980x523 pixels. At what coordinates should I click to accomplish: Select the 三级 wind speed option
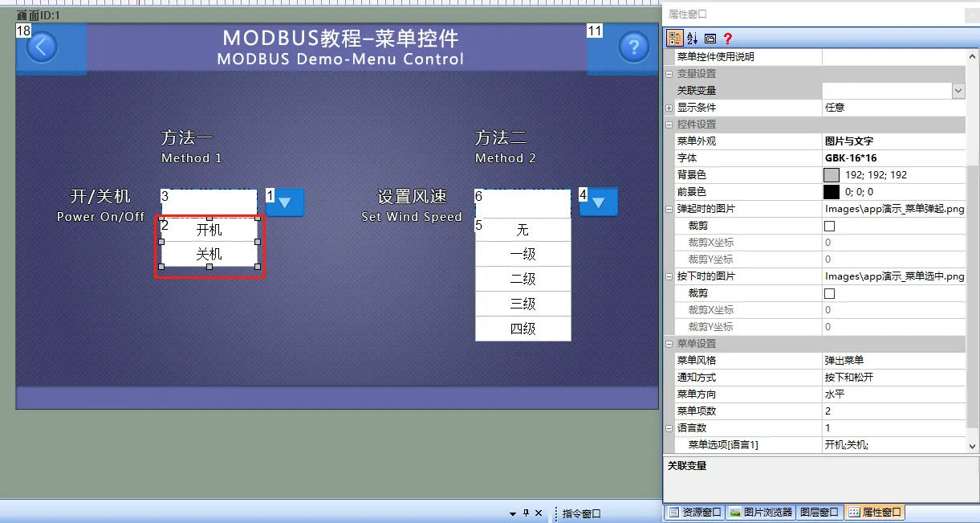click(x=523, y=304)
